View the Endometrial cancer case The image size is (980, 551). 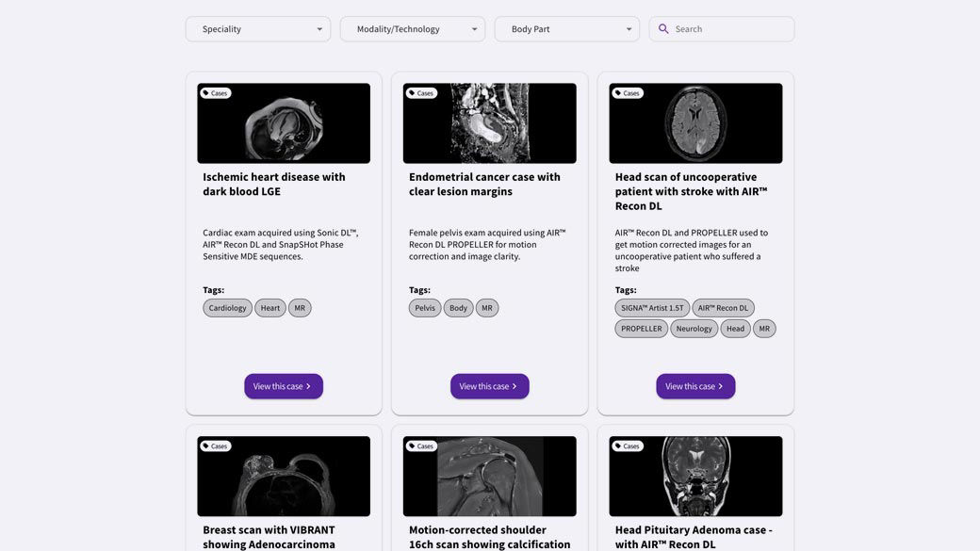(x=489, y=386)
